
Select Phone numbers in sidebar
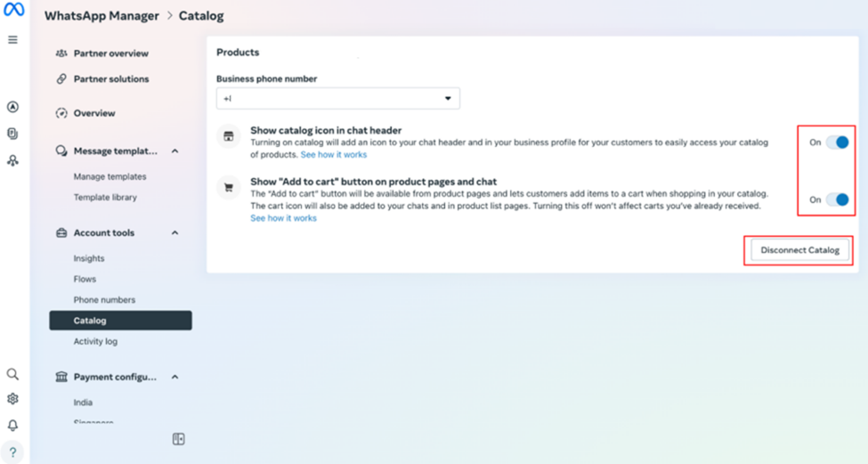click(x=104, y=300)
